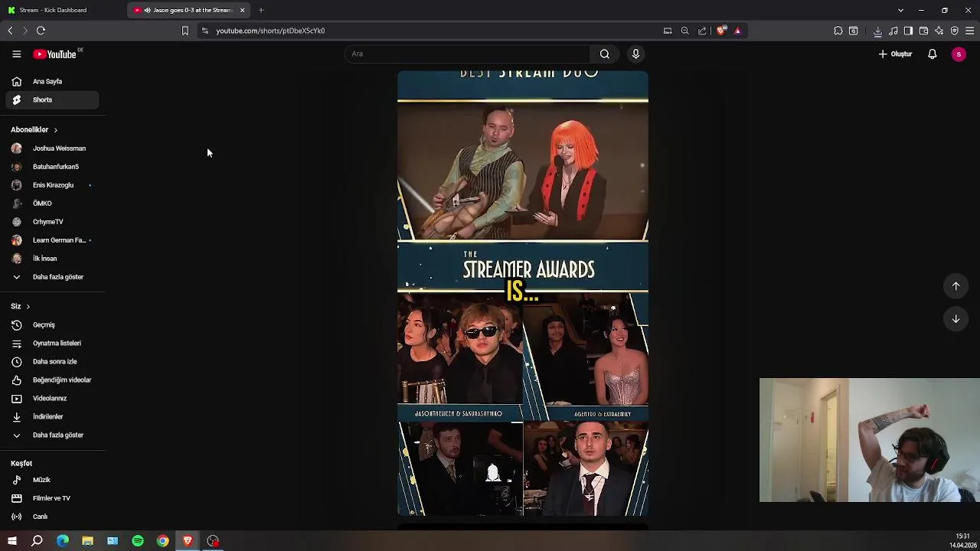
Task: Open the YouTube hamburger guide menu
Action: coord(16,54)
